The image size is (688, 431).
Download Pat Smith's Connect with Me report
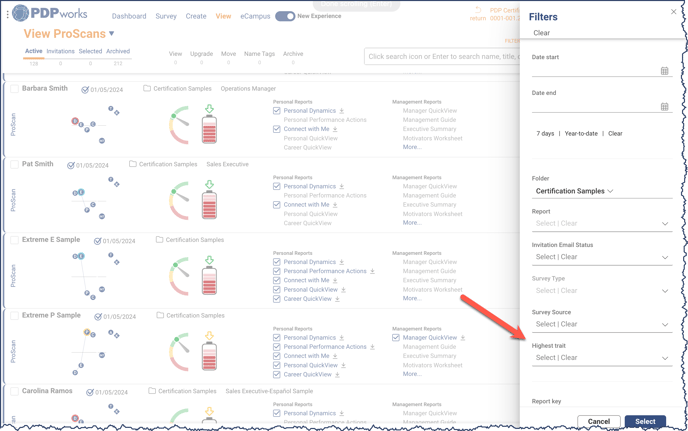pyautogui.click(x=335, y=205)
